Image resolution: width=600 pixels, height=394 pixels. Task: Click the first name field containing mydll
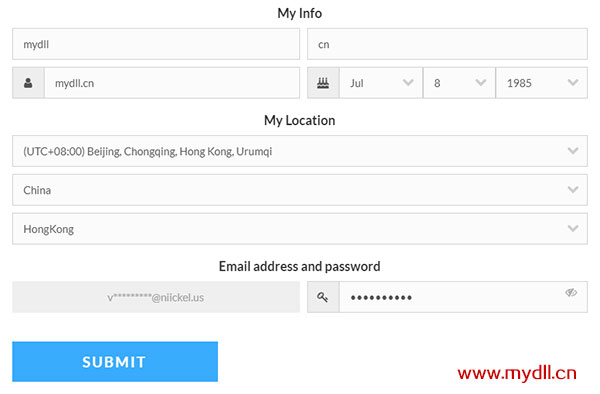[156, 44]
